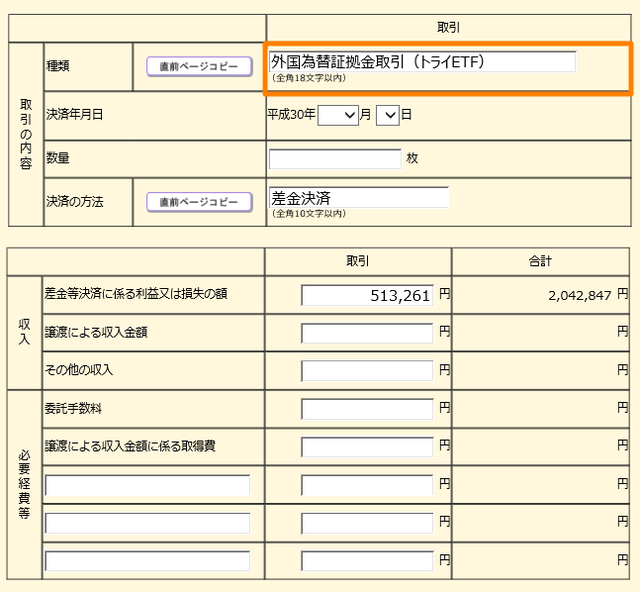Click the 必要経費等 vertical section label
This screenshot has height=592, width=640.
click(x=24, y=485)
